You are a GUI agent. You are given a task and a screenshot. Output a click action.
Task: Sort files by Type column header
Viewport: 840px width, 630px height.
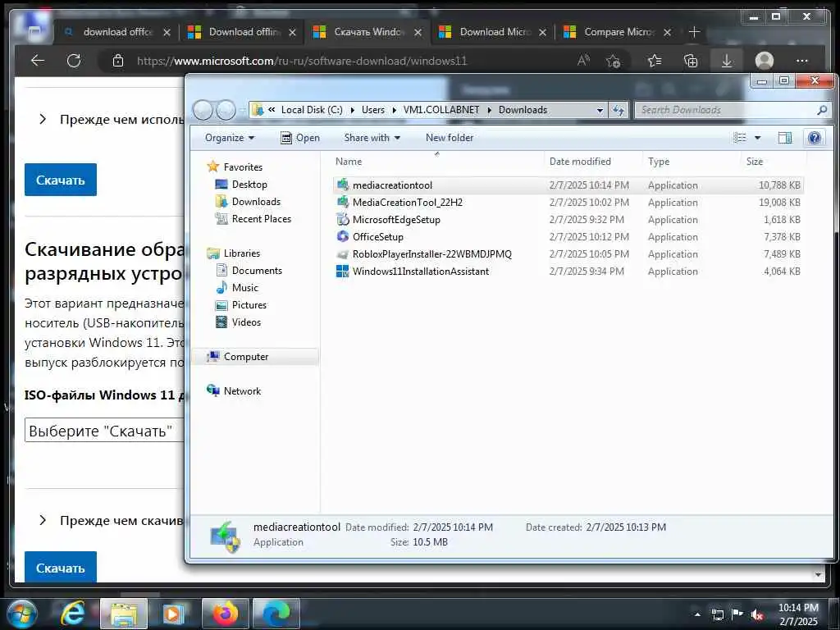click(x=691, y=162)
